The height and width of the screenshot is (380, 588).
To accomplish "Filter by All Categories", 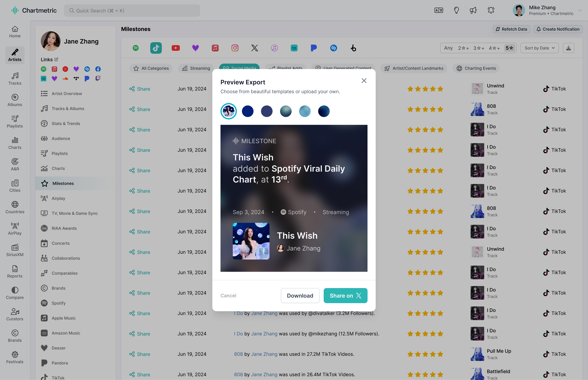I will tap(151, 68).
